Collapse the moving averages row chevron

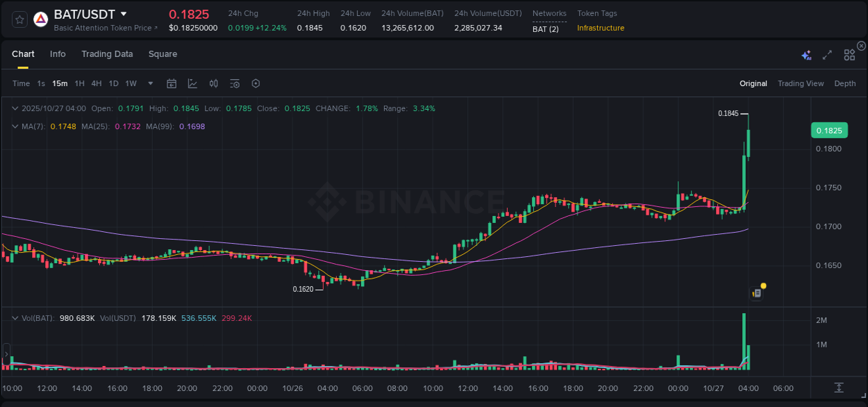(15, 126)
